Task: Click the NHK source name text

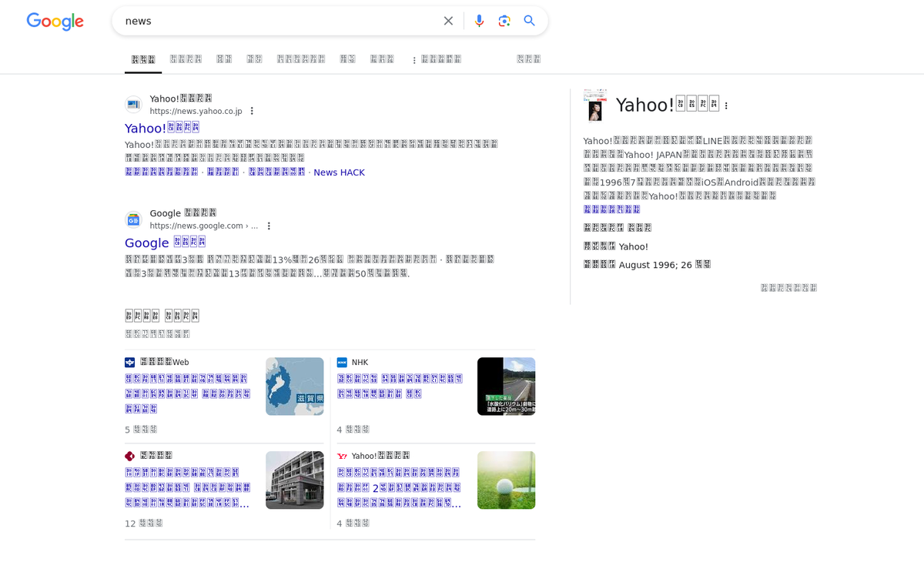Action: (x=360, y=363)
